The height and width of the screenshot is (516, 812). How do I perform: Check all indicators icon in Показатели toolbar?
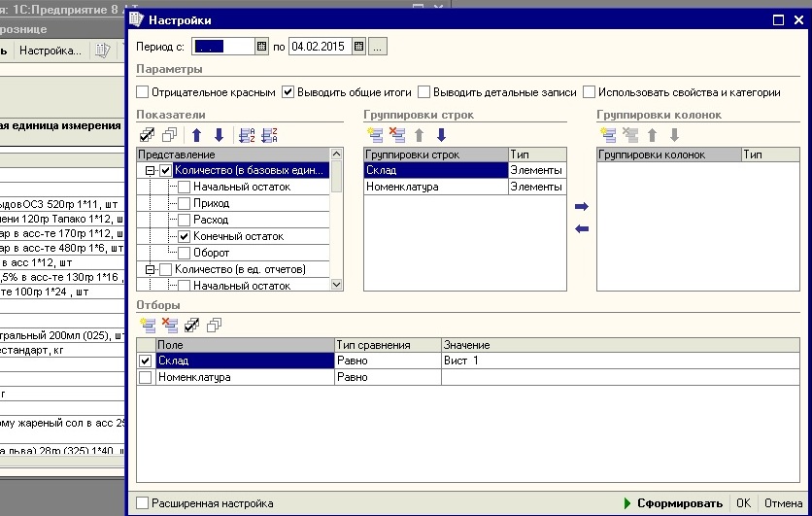coord(147,135)
